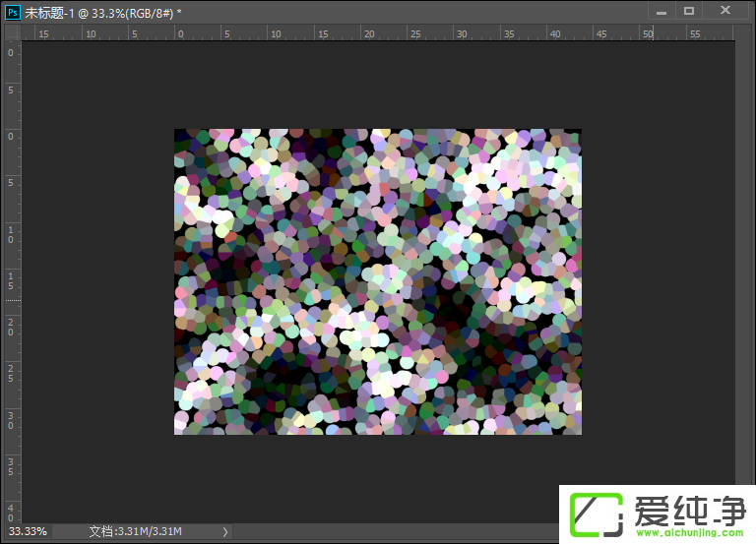Maximize the 未标题-1 document window
756x544 pixels.
pyautogui.click(x=688, y=11)
